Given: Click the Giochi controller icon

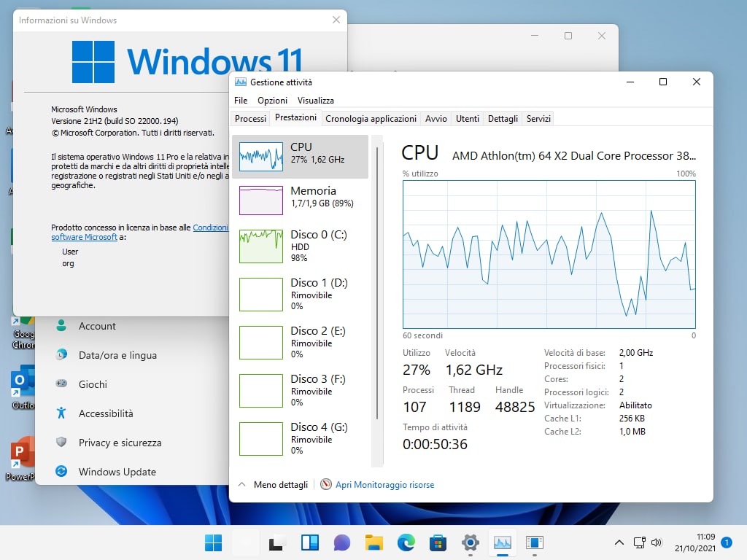Looking at the screenshot, I should tap(61, 384).
